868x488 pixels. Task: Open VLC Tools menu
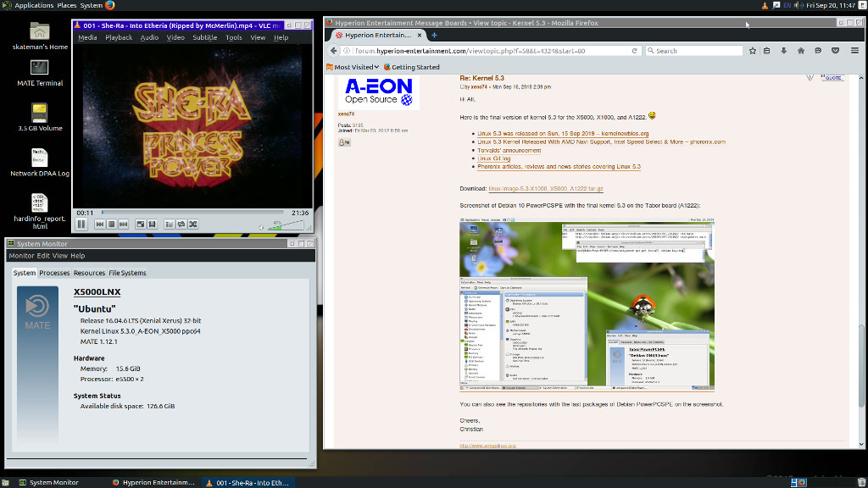(x=234, y=37)
